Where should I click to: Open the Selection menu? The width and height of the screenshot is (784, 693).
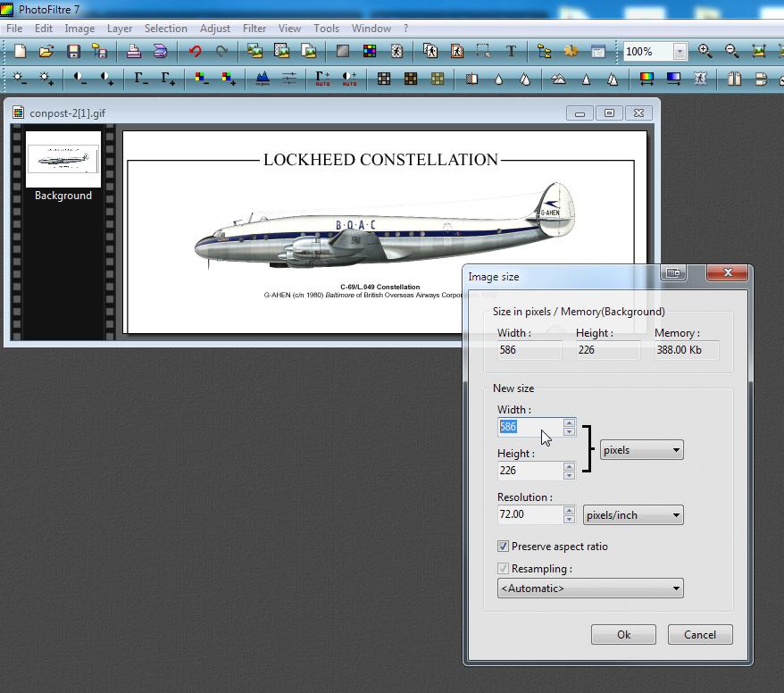tap(166, 29)
